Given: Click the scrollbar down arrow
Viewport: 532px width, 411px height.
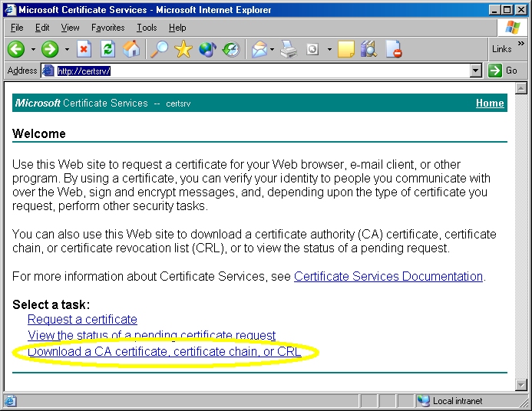Looking at the screenshot, I should coord(520,385).
